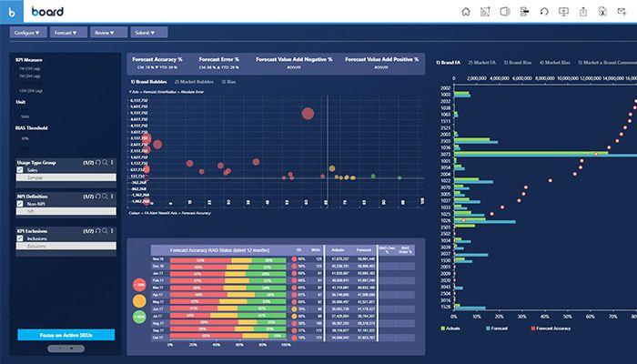Click the blue Forecast legend entry under bar chart

click(x=497, y=329)
